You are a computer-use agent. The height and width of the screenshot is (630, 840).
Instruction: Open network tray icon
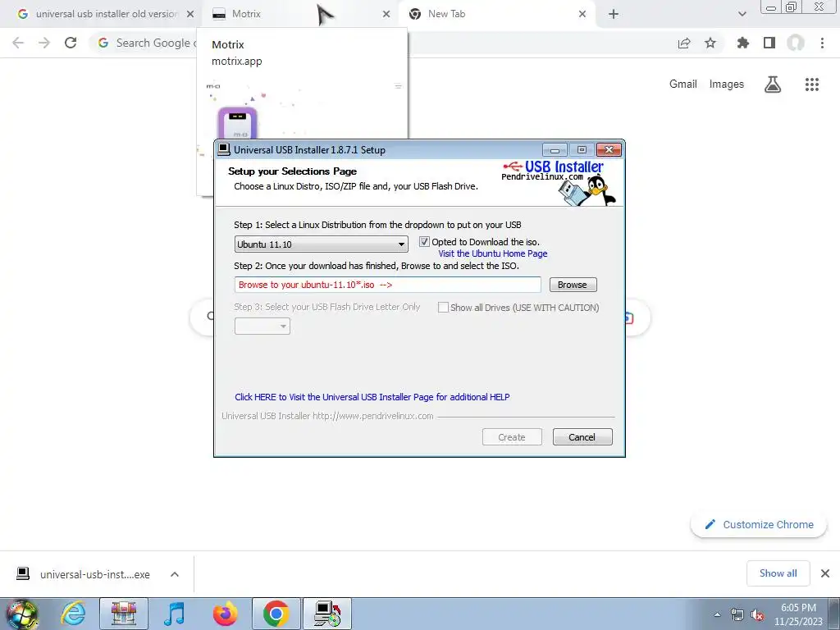point(737,615)
